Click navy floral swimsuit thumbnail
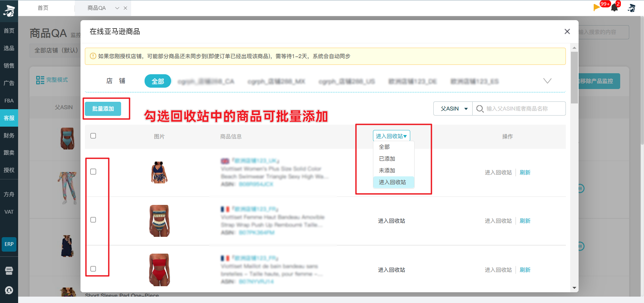 [x=159, y=172]
